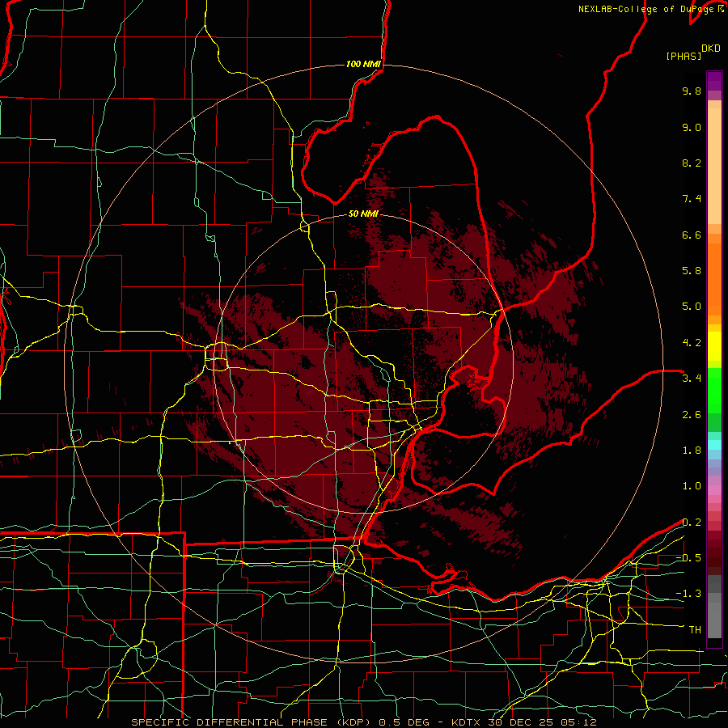Click the 3.4 scale value
The height and width of the screenshot is (728, 728).
(x=692, y=379)
